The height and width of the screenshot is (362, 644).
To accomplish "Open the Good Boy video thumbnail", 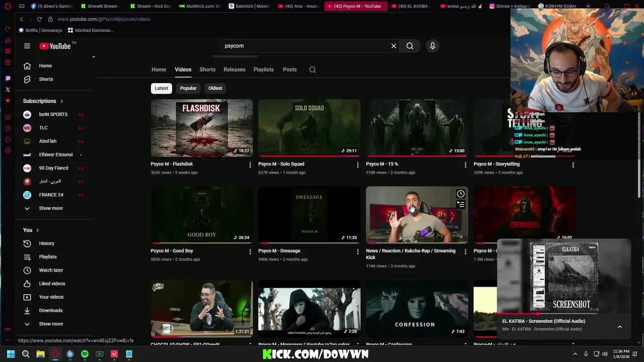I will (x=202, y=215).
